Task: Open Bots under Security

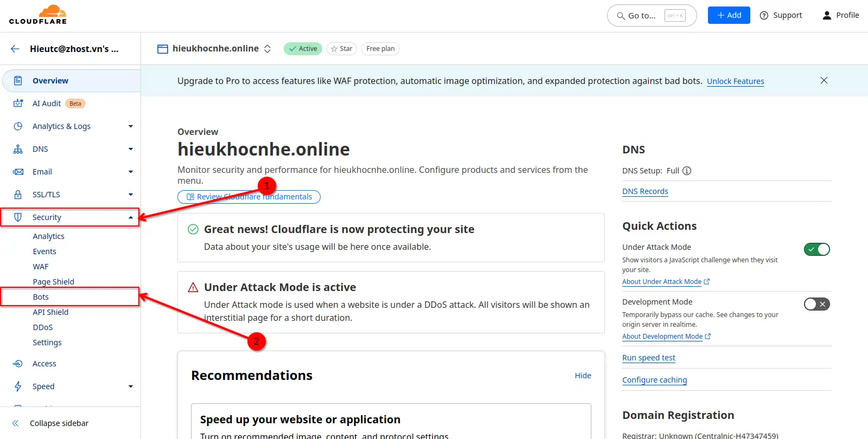Action: point(41,297)
